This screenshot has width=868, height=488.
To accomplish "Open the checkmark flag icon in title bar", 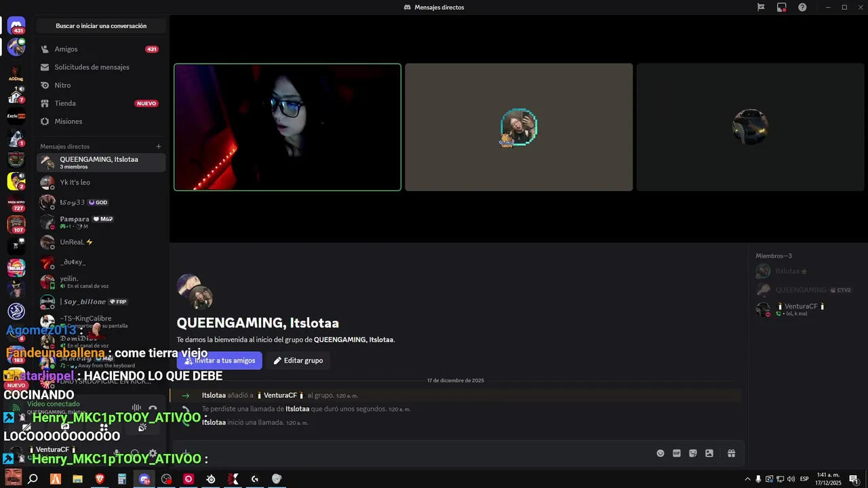I will coord(761,7).
